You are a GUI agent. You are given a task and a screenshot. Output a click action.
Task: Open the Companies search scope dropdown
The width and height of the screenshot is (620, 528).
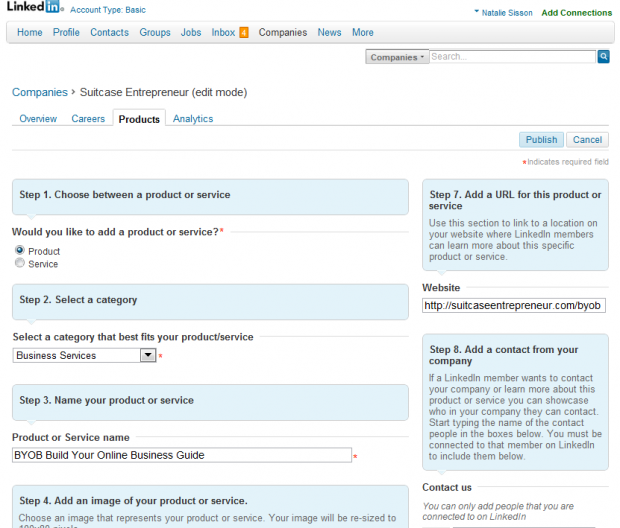pyautogui.click(x=397, y=57)
